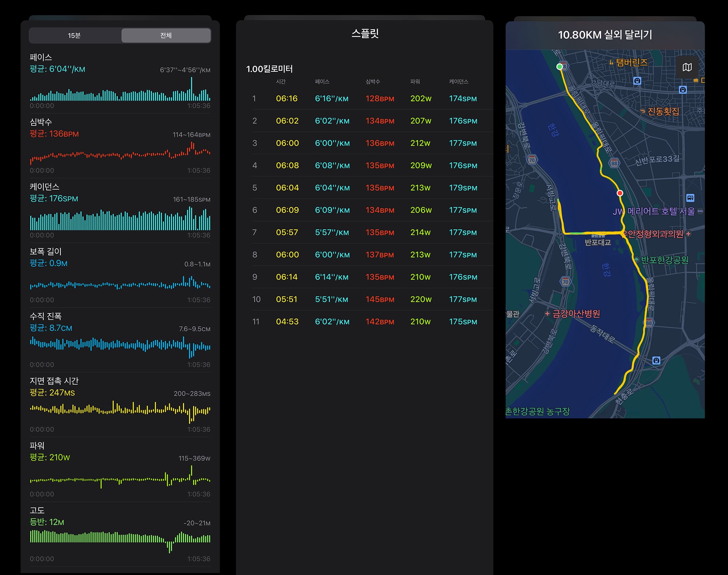Open the map view options icon

point(687,67)
